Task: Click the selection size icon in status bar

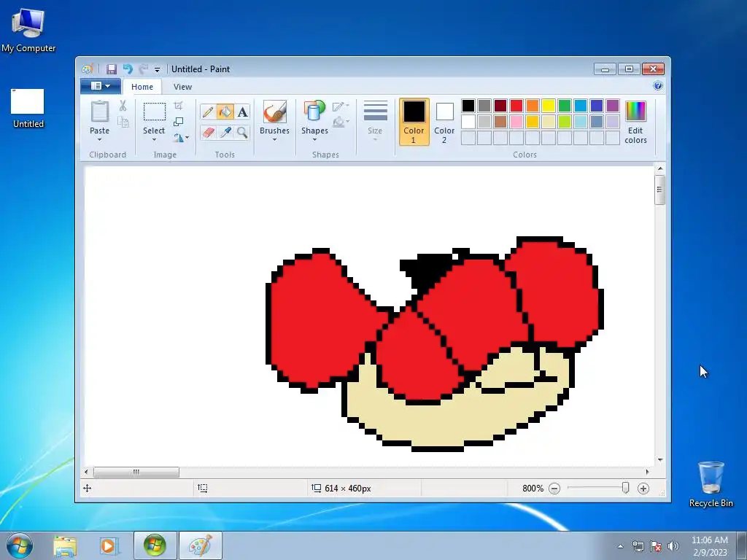Action: tap(203, 488)
